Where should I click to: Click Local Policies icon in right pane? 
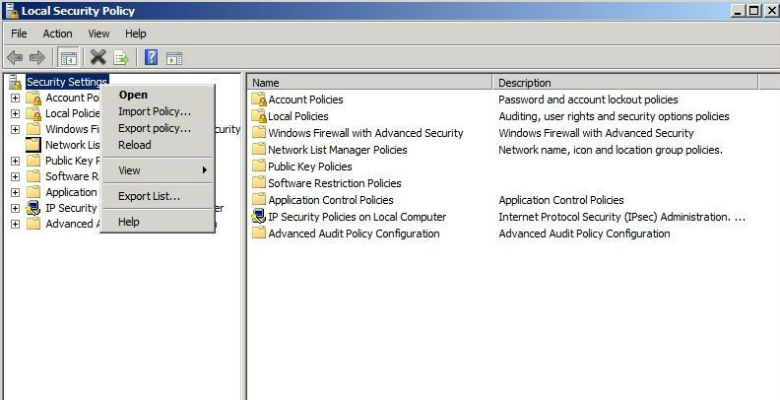coord(259,116)
